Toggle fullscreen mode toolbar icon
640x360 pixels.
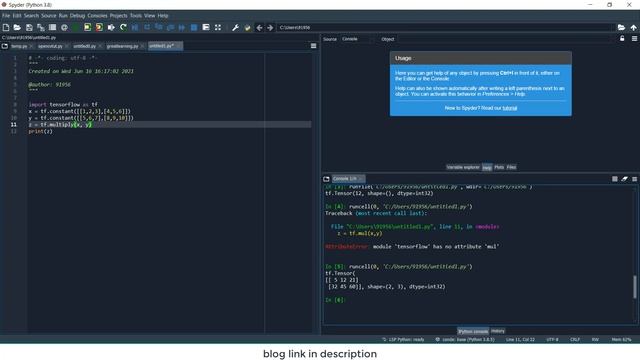coord(218,27)
